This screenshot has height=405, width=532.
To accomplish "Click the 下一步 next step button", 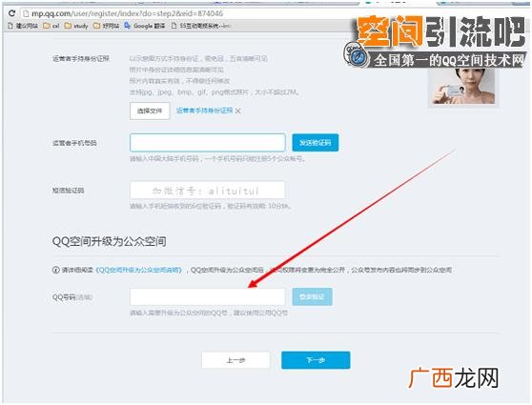I will (316, 360).
